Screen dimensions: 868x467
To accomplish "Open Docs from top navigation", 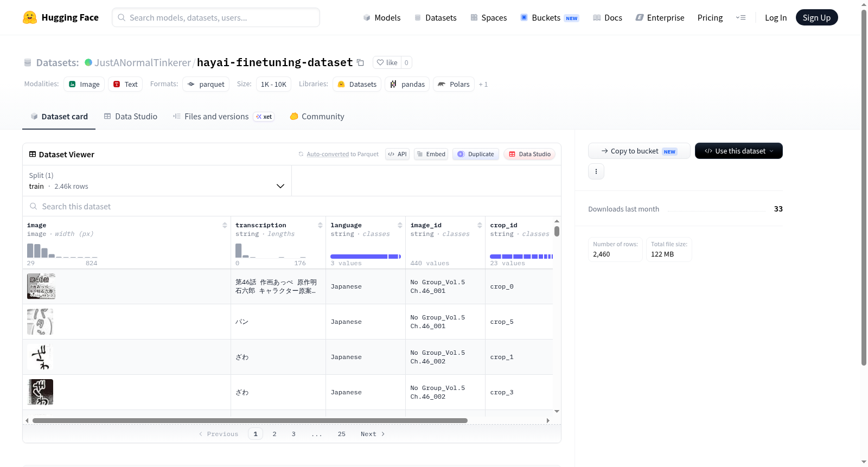I will (x=607, y=17).
